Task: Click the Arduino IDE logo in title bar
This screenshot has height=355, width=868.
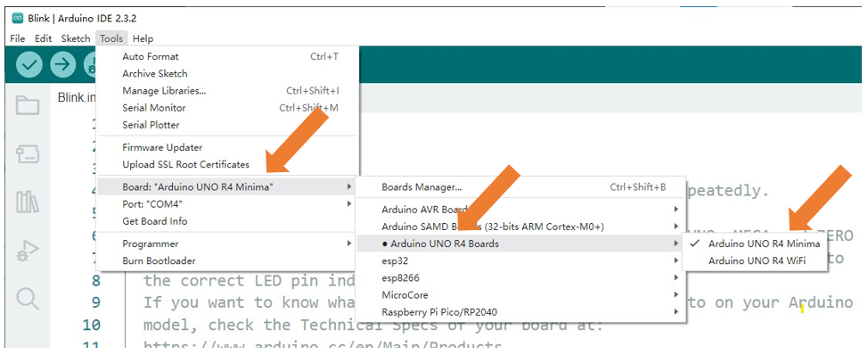Action: click(18, 18)
